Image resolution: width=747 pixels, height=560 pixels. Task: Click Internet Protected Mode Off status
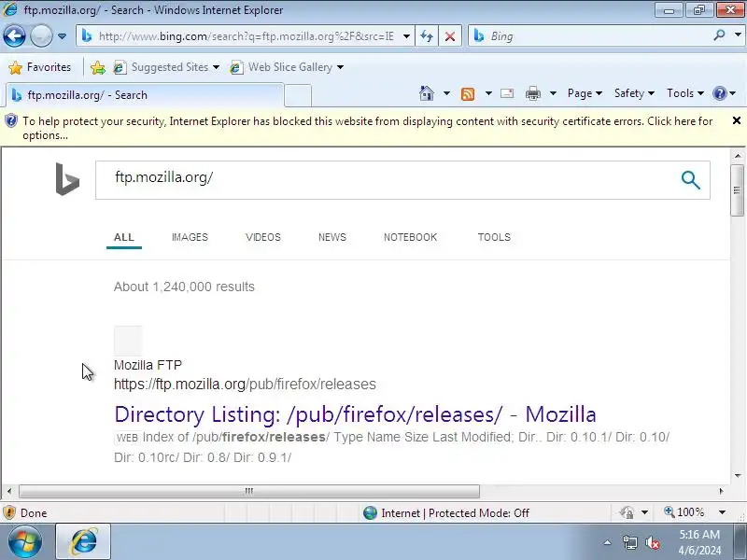(x=446, y=512)
